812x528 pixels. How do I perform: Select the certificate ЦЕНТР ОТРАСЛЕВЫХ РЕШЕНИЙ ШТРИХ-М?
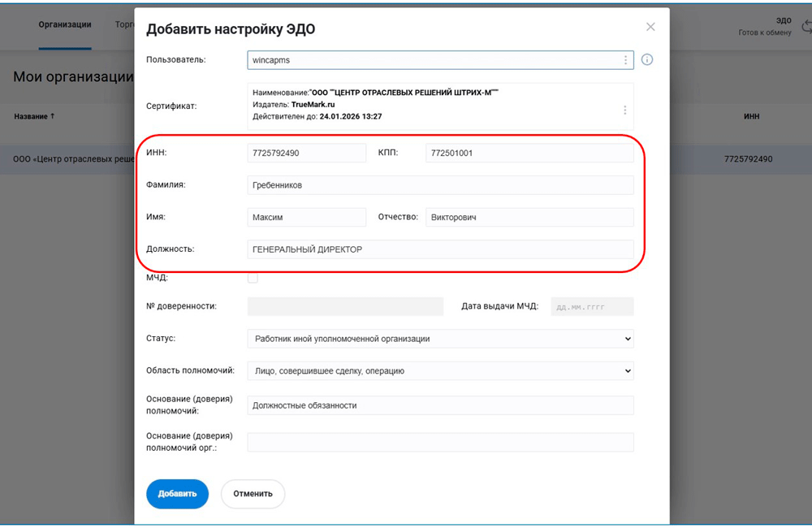[x=430, y=106]
